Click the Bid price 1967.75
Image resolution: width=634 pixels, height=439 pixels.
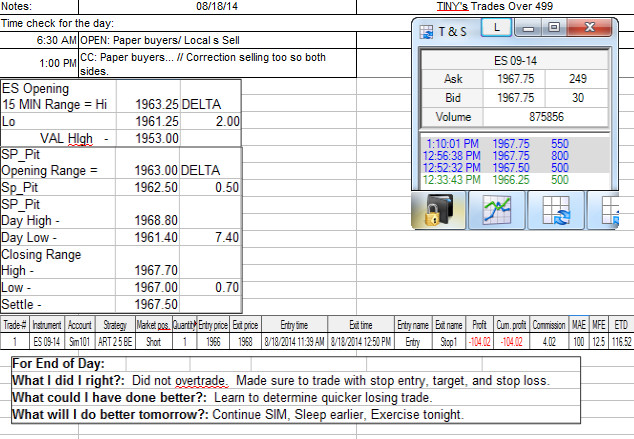pos(515,98)
